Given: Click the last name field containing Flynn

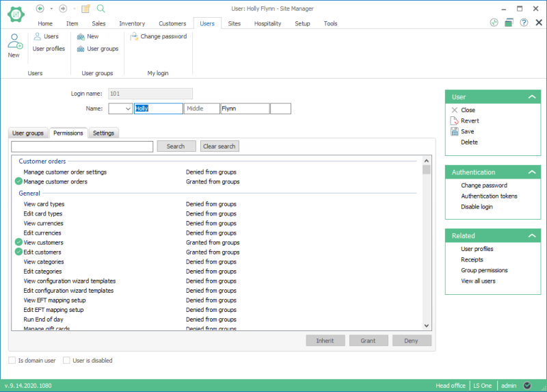Looking at the screenshot, I should point(245,109).
